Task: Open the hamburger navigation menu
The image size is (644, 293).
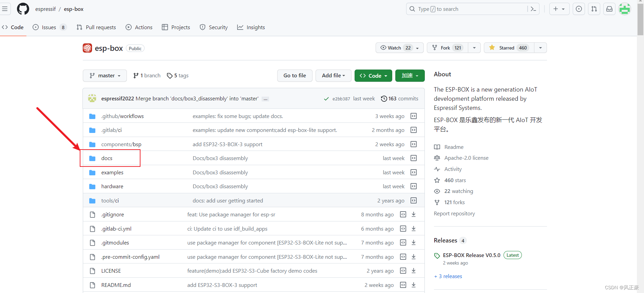Action: click(5, 9)
